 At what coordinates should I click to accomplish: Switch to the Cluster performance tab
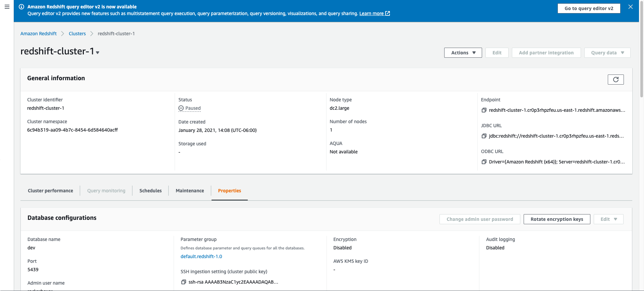[50, 191]
